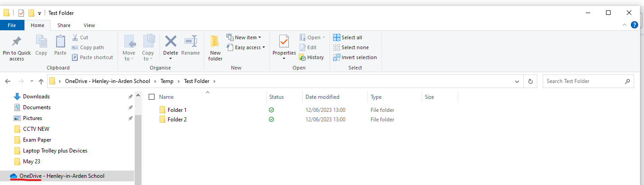Click the Test Folder breadcrumb segment
Screen dimensions: 644x185
(197, 81)
